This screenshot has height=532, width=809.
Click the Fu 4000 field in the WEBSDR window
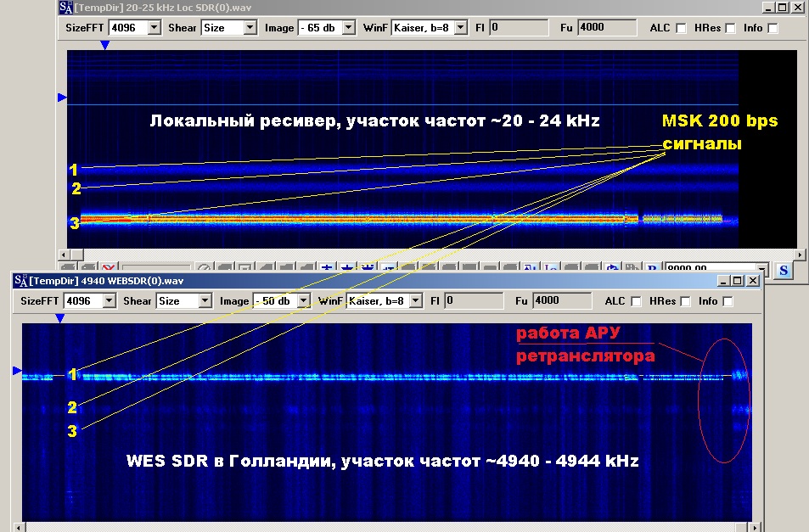click(561, 300)
